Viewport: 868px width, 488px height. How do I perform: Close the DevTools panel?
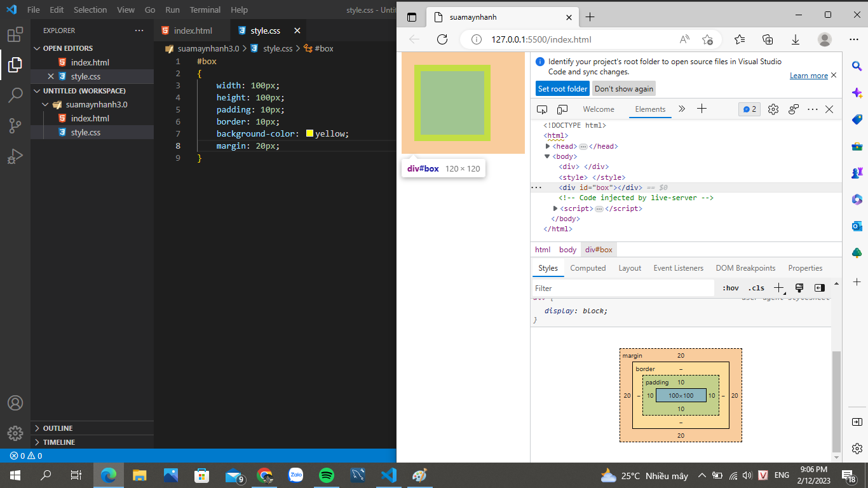pyautogui.click(x=829, y=109)
